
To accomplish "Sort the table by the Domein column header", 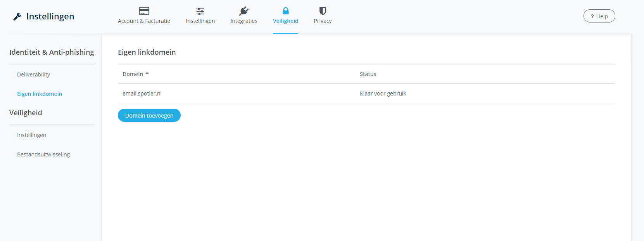I will (x=133, y=74).
